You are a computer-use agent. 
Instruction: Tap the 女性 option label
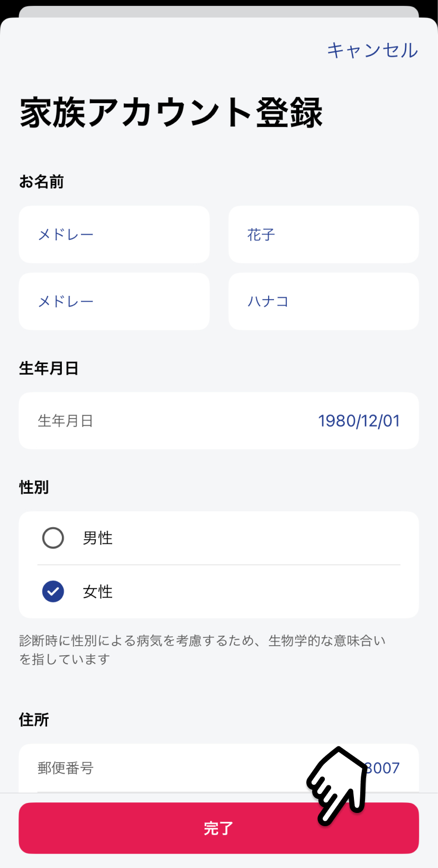[98, 592]
